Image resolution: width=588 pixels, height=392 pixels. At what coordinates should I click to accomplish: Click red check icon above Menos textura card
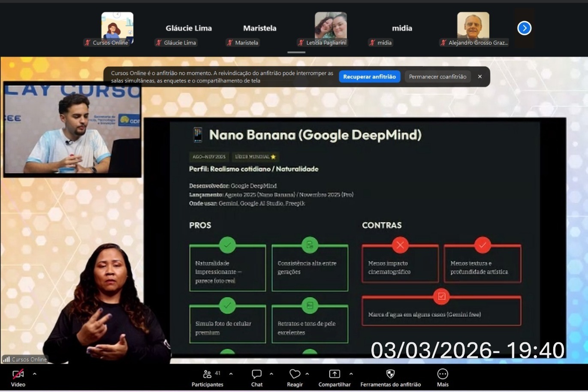(482, 245)
